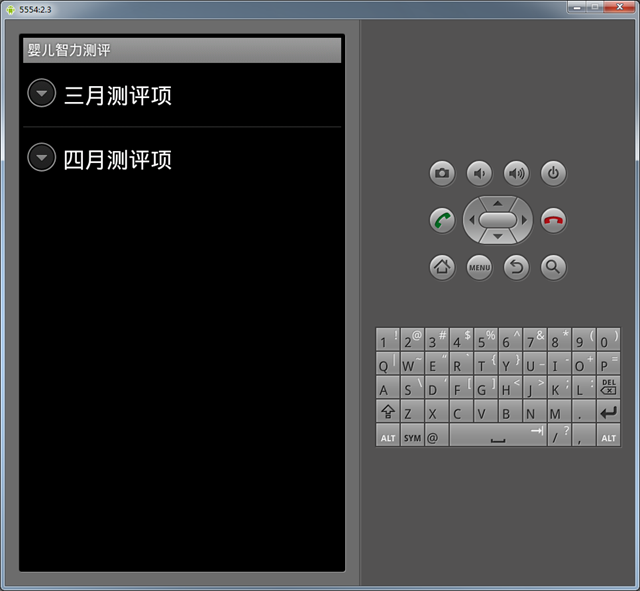Expand the 三月测评项 group arrow
This screenshot has height=591, width=640.
(x=41, y=94)
